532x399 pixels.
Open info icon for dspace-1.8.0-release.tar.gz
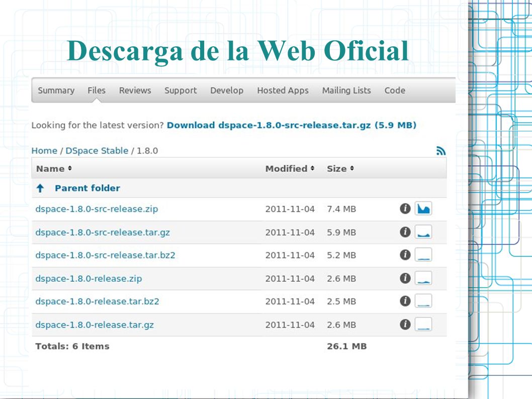point(405,325)
